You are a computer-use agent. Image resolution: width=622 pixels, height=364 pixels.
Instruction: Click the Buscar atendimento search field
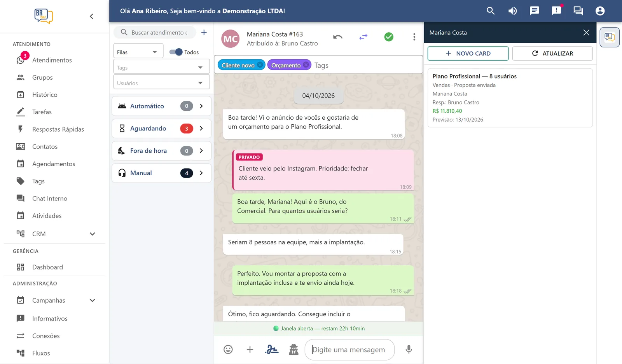[155, 32]
